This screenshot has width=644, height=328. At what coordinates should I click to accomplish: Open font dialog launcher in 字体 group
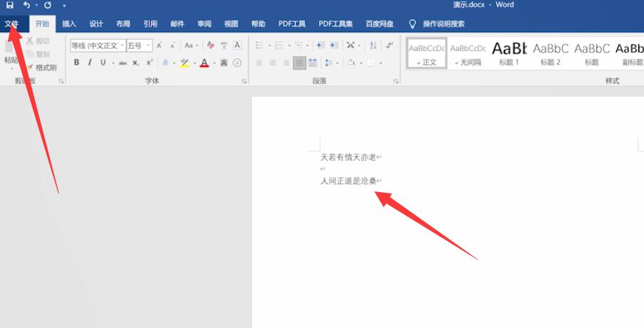[243, 81]
